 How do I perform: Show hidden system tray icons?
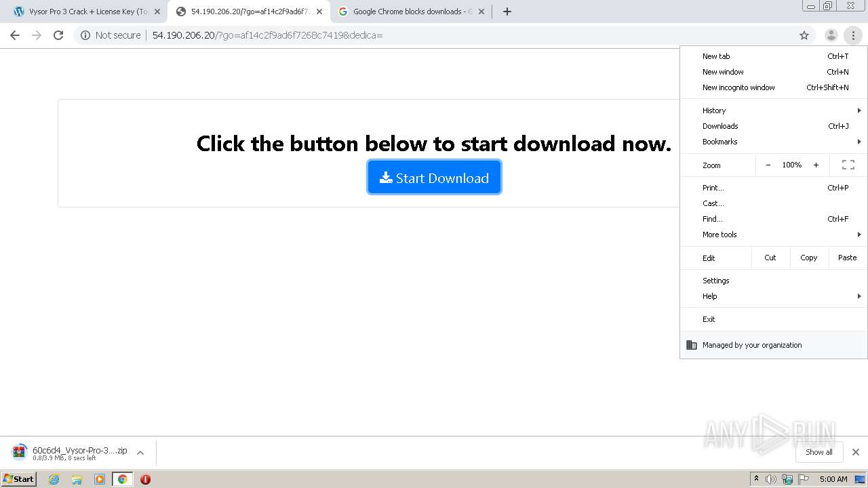click(x=756, y=479)
